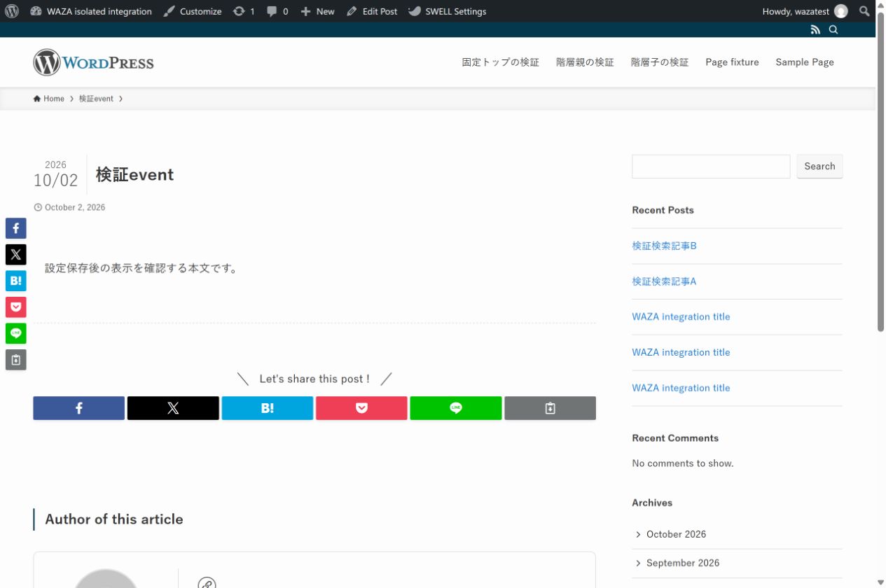This screenshot has height=588, width=886.
Task: Click the post title 検証event
Action: (x=135, y=174)
